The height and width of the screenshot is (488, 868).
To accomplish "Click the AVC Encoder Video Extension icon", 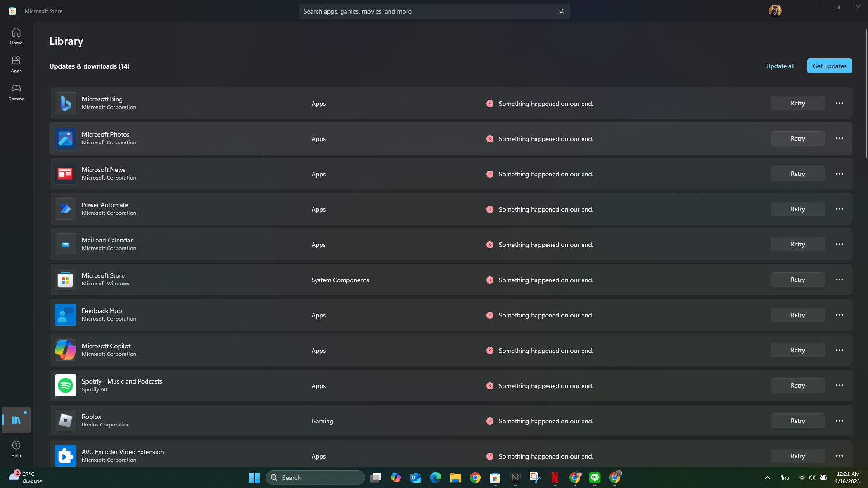I will 66,456.
